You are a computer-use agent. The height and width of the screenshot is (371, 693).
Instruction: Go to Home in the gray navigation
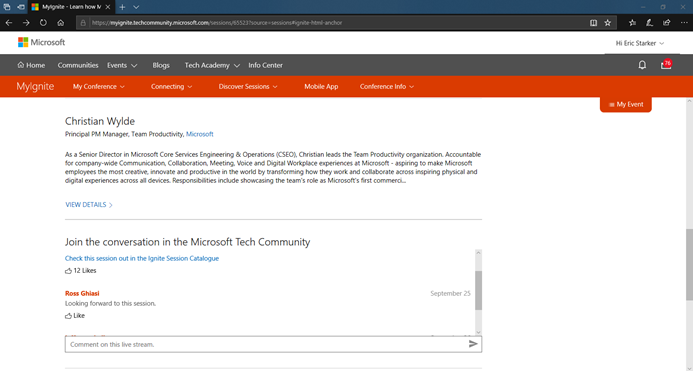point(31,65)
